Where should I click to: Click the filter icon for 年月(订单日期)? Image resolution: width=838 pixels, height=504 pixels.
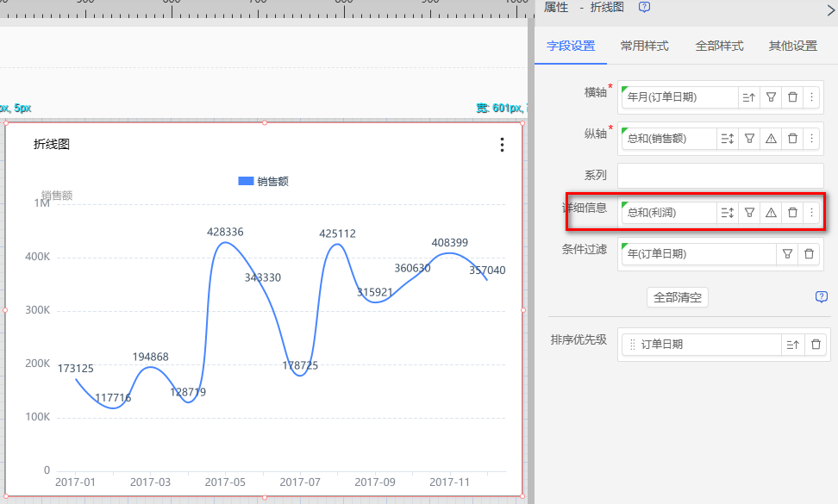[772, 97]
